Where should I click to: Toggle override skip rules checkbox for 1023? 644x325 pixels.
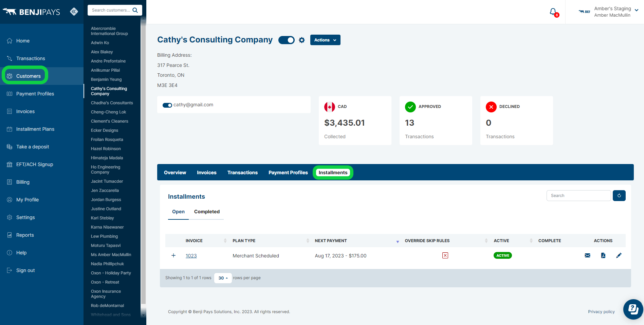click(445, 255)
